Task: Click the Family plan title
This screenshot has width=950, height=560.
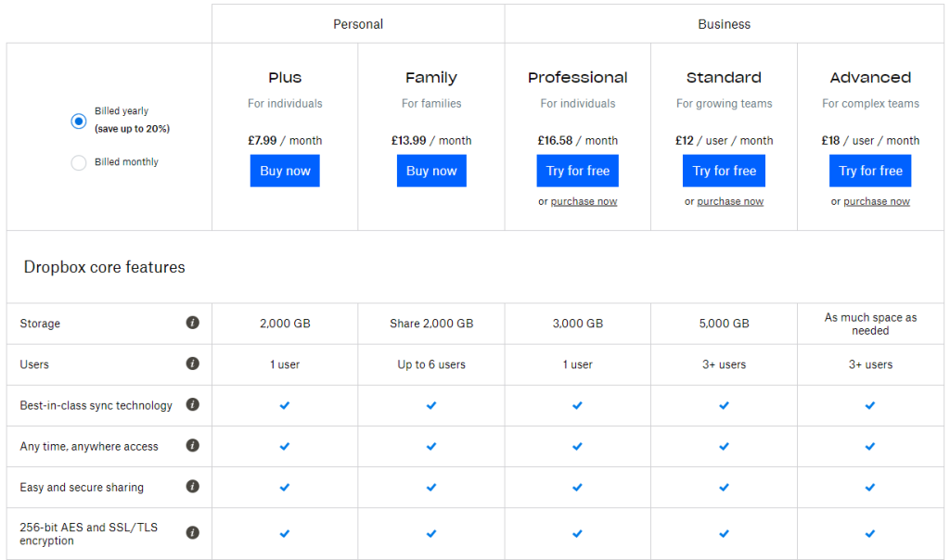Action: [x=431, y=78]
